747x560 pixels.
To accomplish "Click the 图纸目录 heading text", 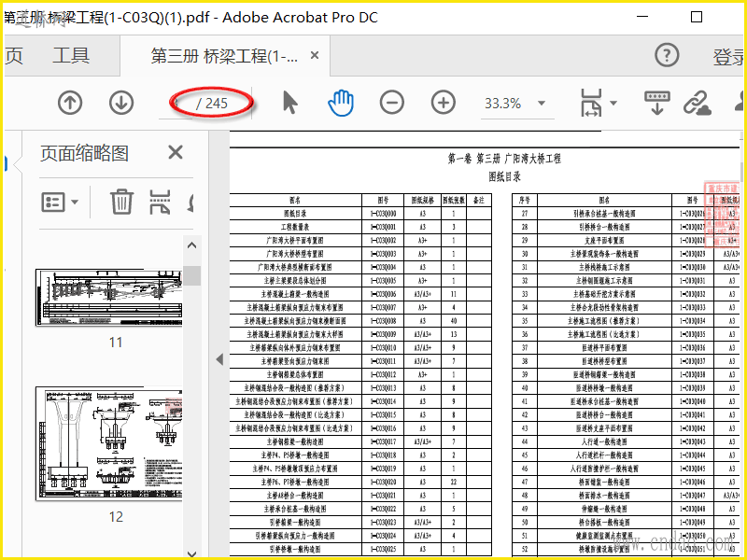I will coord(504,176).
